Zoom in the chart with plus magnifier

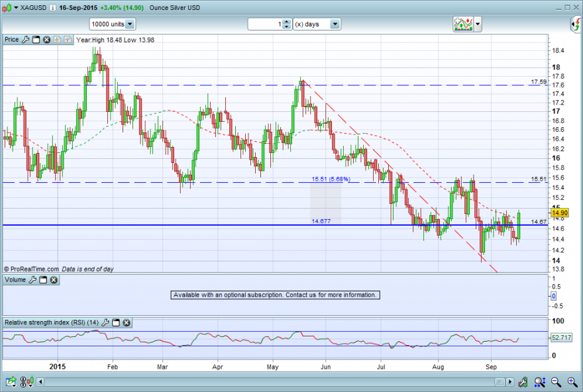(x=572, y=381)
